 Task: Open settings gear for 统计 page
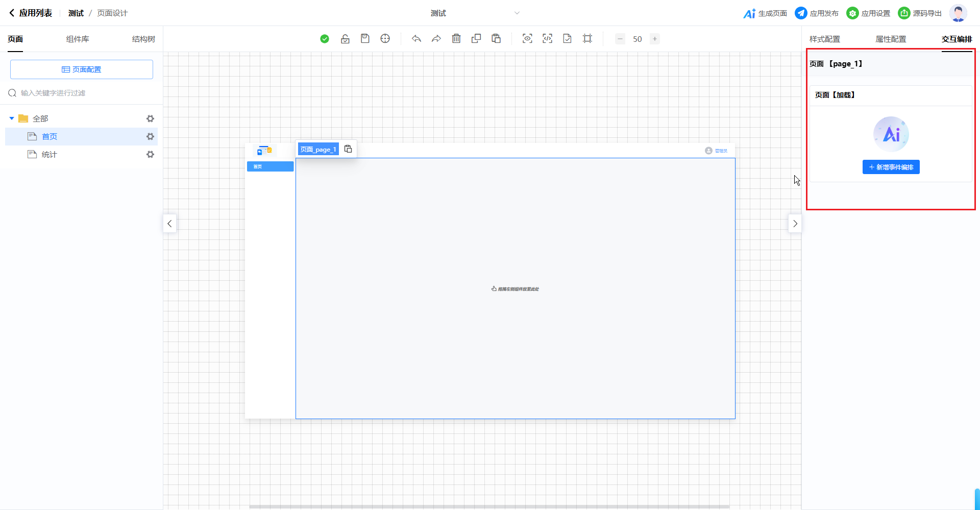click(150, 154)
